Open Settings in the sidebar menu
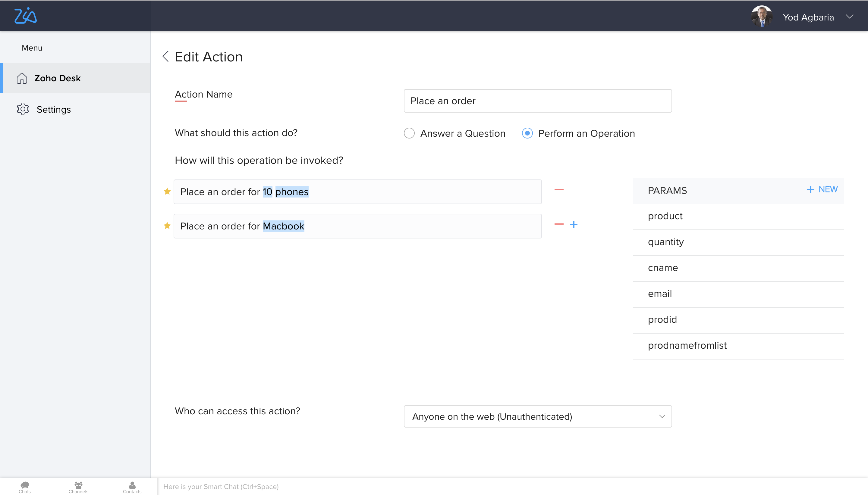This screenshot has height=495, width=868. pyautogui.click(x=53, y=110)
